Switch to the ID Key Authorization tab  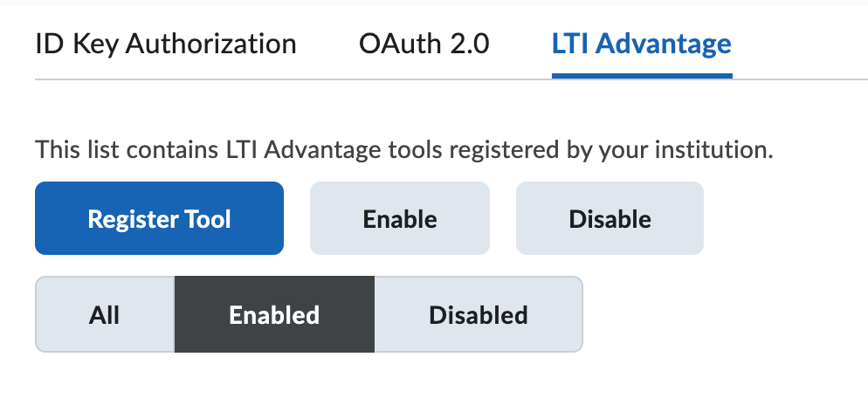[x=166, y=44]
